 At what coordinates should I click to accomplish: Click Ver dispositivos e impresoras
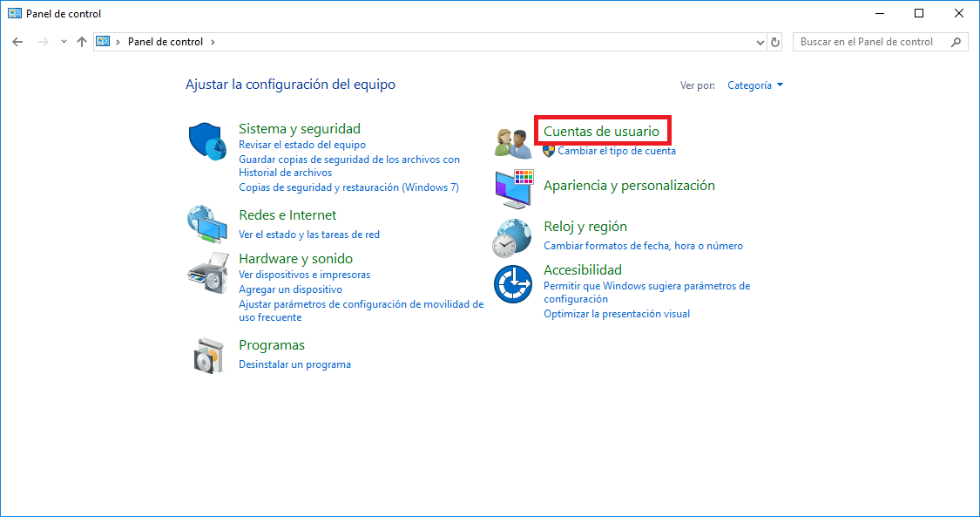pos(304,276)
